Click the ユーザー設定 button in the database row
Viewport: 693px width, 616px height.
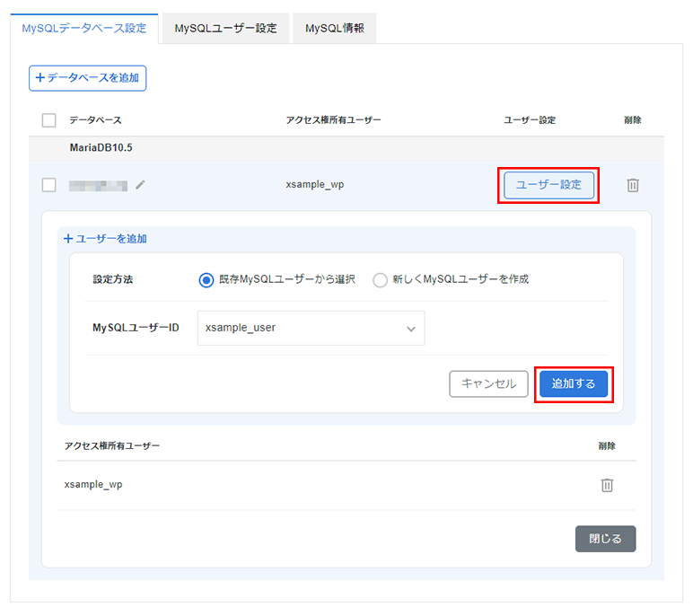click(548, 185)
